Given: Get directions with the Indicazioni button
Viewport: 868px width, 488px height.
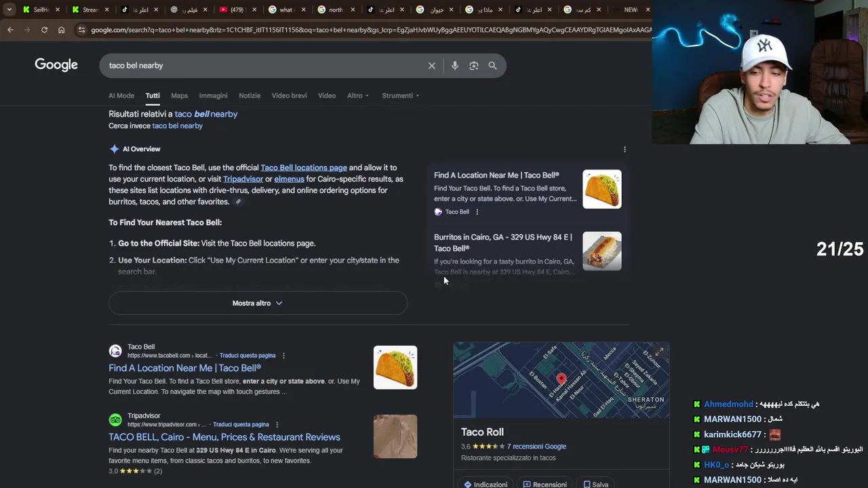Looking at the screenshot, I should (486, 485).
